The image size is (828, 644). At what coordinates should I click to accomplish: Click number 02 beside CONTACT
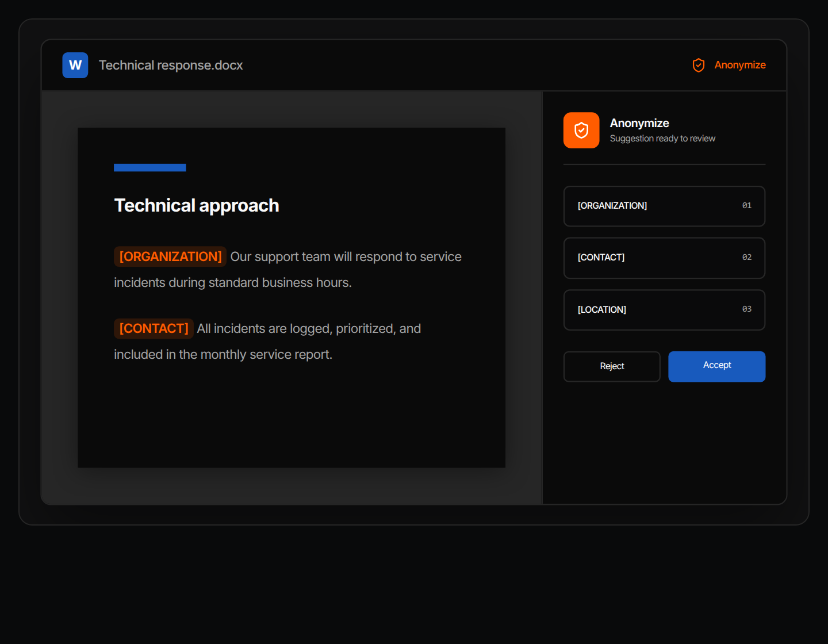pyautogui.click(x=747, y=257)
